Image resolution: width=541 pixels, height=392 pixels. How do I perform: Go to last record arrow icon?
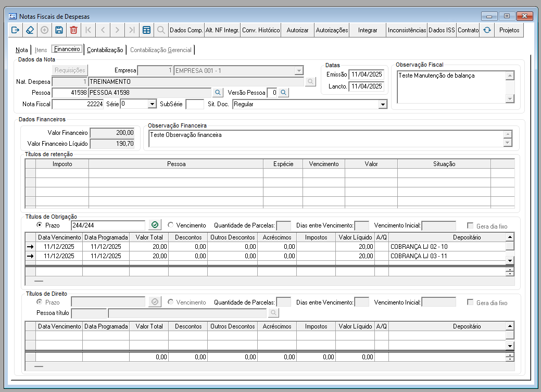(x=132, y=30)
